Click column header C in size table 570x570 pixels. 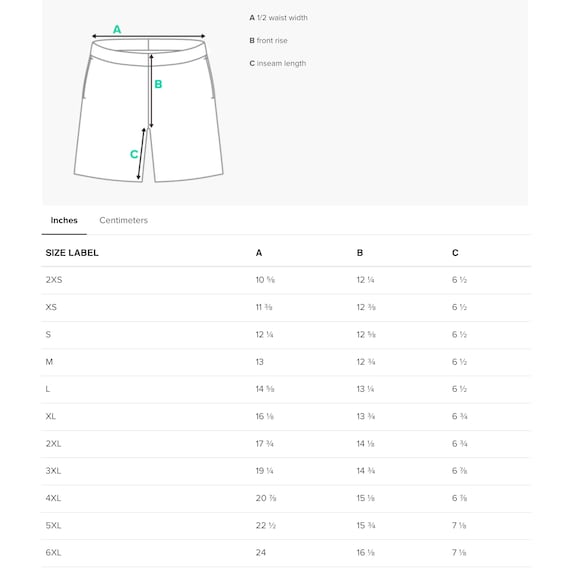(455, 253)
